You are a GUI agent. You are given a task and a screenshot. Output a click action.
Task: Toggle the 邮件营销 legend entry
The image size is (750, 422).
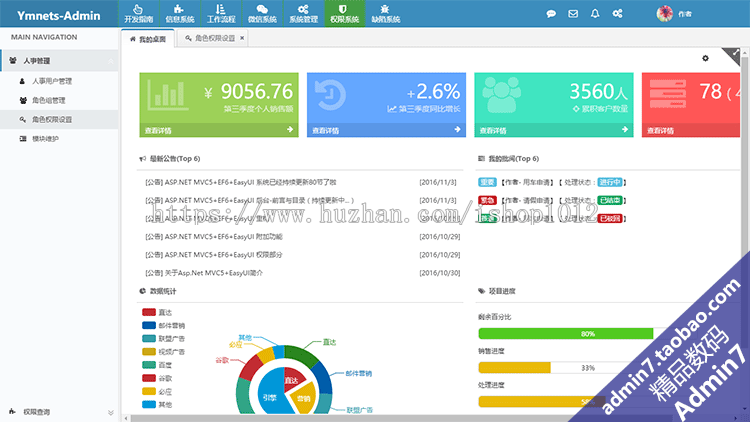pyautogui.click(x=164, y=326)
